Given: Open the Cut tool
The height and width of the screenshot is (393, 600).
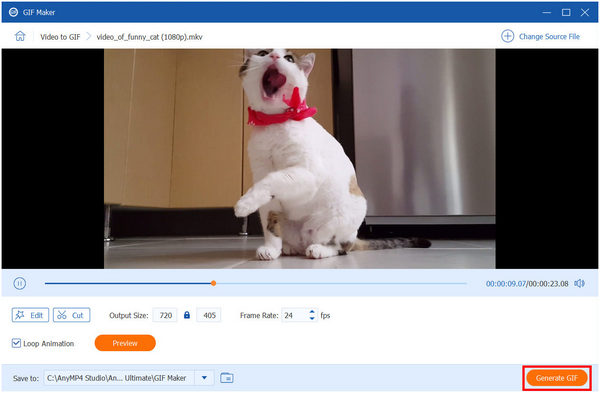Looking at the screenshot, I should (72, 315).
